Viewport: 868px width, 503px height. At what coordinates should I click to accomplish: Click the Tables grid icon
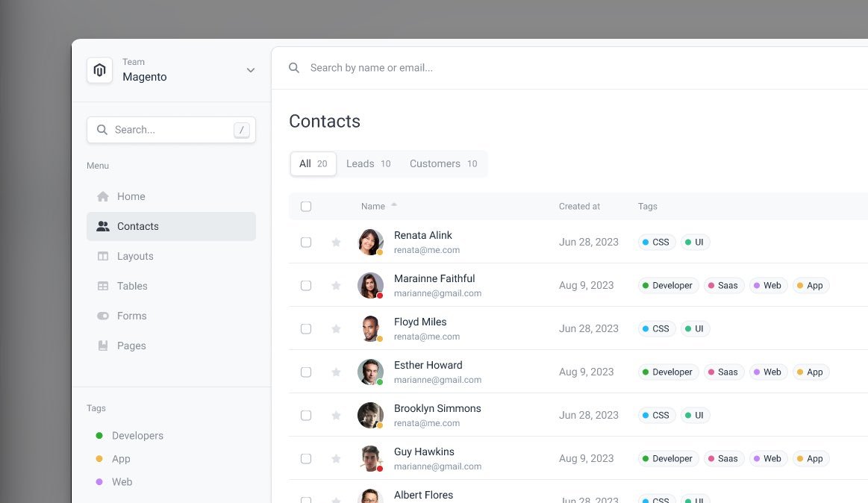(103, 286)
